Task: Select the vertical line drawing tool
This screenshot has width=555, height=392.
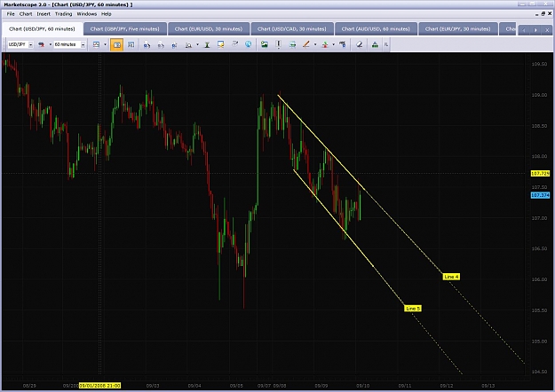Action: point(279,44)
